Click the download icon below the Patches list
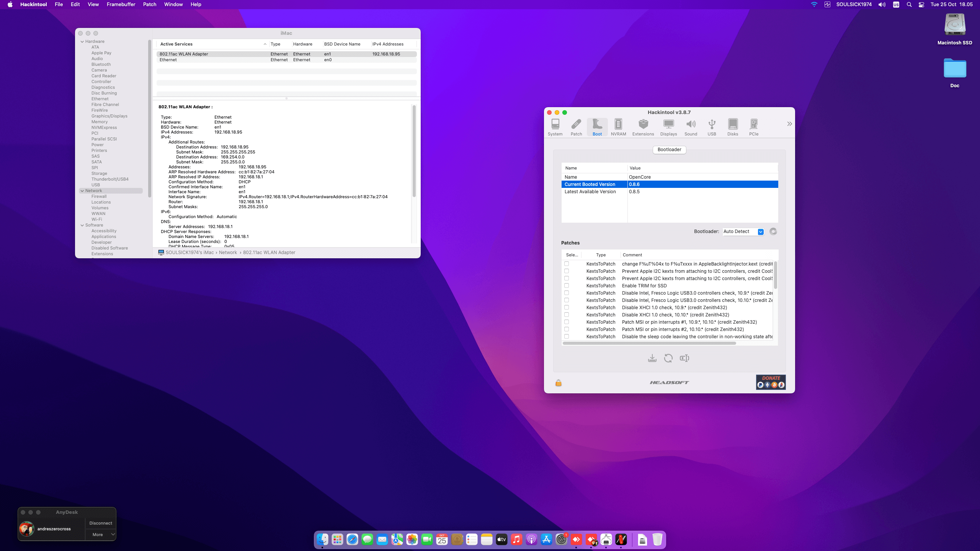This screenshot has width=980, height=551. tap(652, 358)
